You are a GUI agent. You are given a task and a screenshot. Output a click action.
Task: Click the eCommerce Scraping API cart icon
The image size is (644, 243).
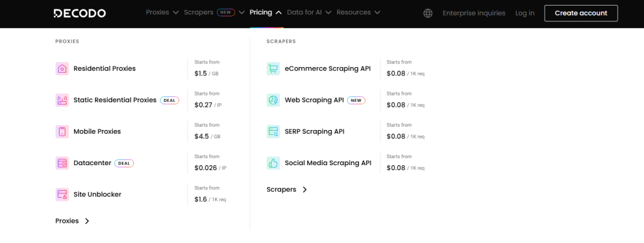pos(273,68)
